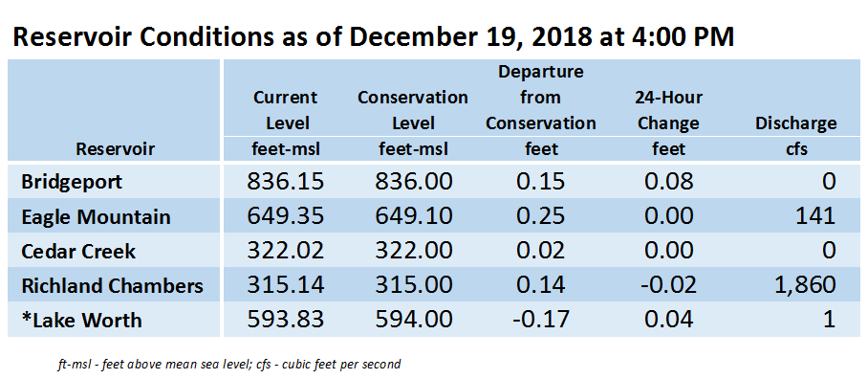This screenshot has width=868, height=379.
Task: Click the Conservation Level column header
Action: coord(413,110)
